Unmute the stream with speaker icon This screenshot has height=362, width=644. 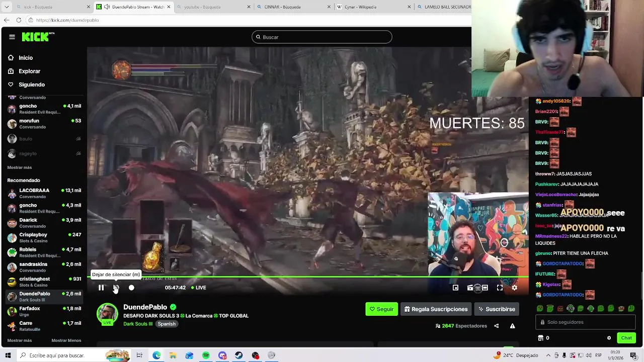(x=116, y=288)
